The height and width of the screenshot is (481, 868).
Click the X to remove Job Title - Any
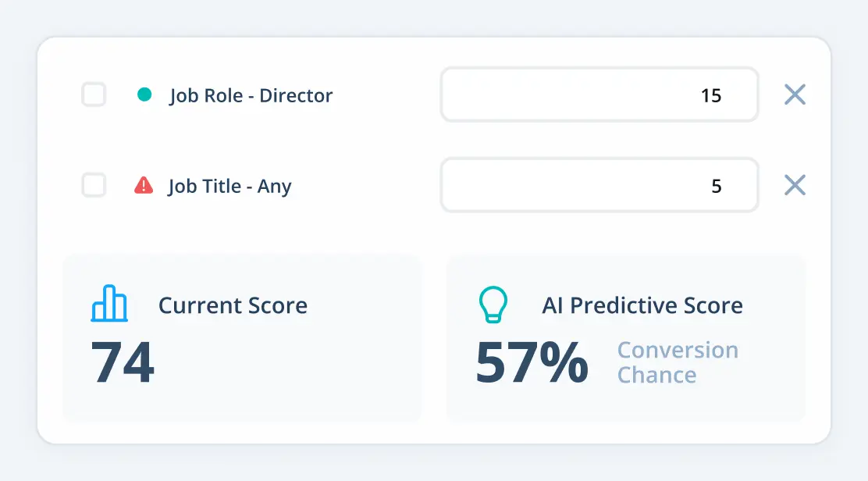point(795,185)
